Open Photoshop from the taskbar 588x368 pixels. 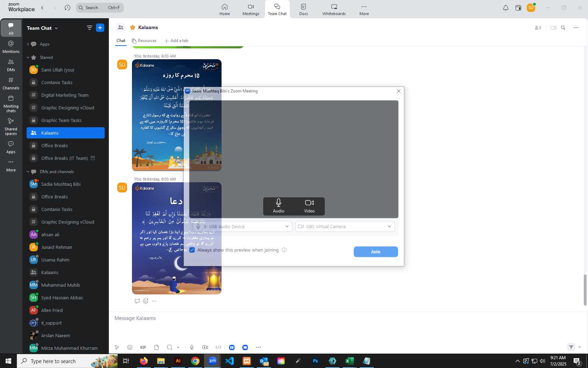pos(315,361)
